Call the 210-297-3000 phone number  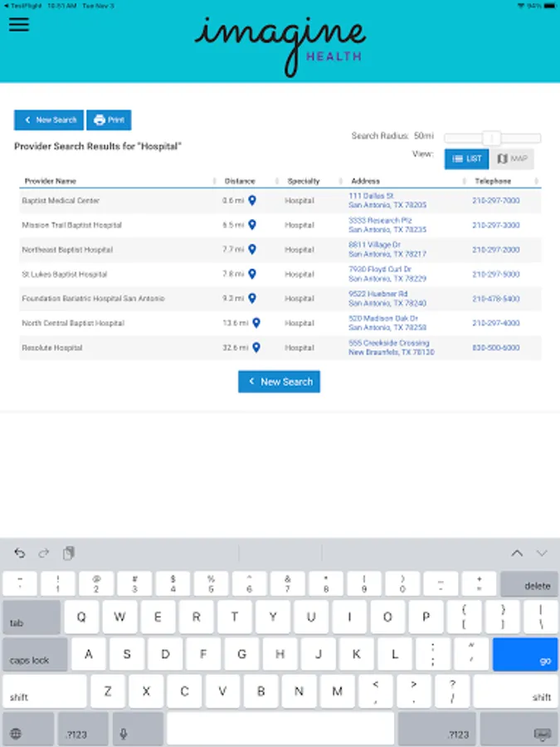496,225
